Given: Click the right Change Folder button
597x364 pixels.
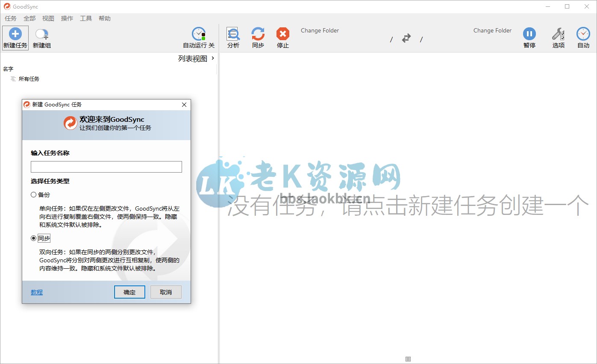Looking at the screenshot, I should tap(492, 30).
